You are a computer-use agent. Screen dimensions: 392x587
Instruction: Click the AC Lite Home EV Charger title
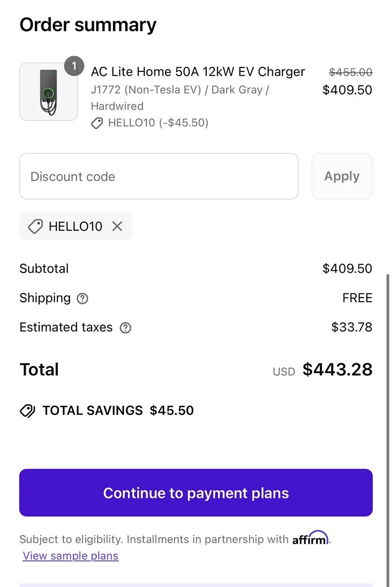(x=198, y=72)
